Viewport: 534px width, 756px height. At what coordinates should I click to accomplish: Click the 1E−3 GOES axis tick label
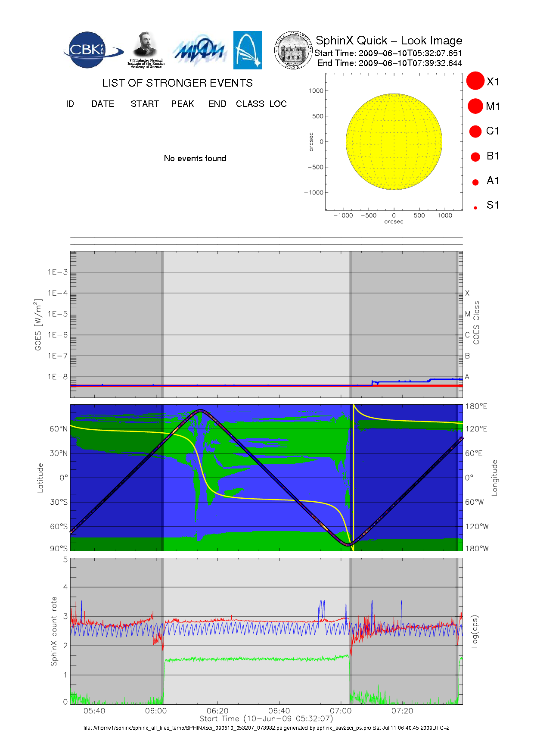point(58,272)
